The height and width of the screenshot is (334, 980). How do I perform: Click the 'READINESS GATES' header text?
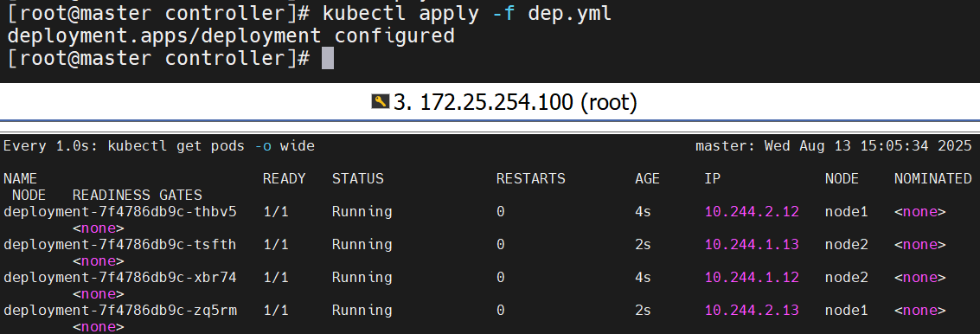point(138,196)
